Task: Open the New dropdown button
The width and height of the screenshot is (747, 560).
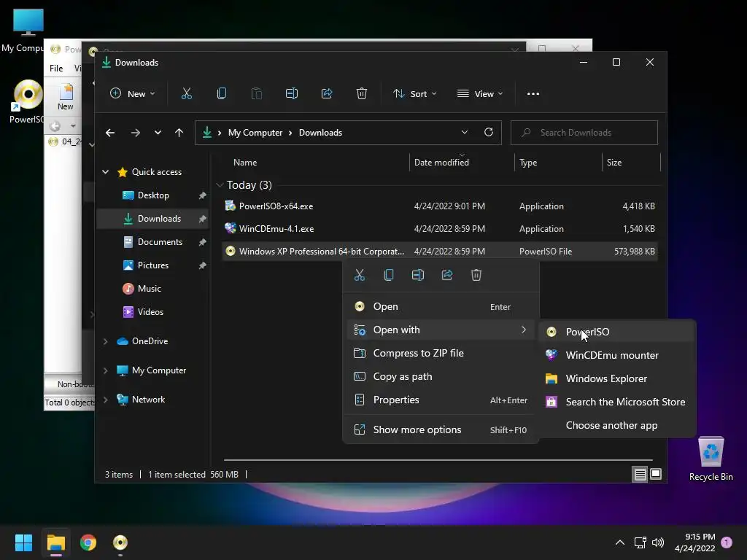Action: coord(133,94)
